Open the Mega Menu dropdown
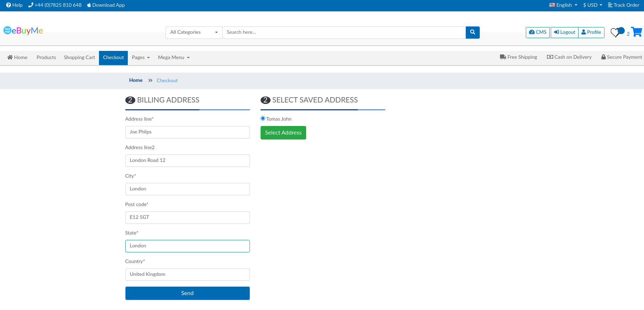 click(174, 58)
